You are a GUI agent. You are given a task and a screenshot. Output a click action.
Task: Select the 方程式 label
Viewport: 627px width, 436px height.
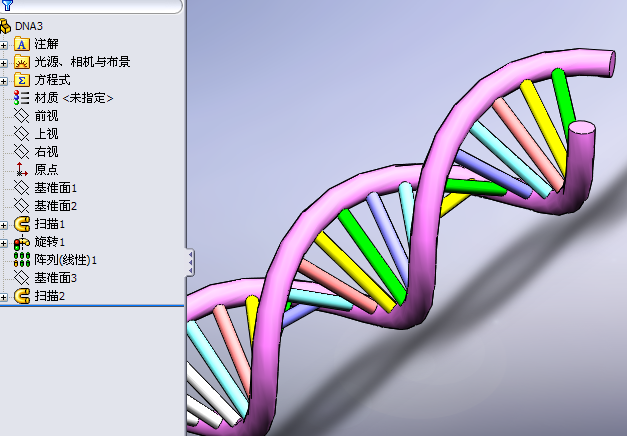[x=52, y=80]
